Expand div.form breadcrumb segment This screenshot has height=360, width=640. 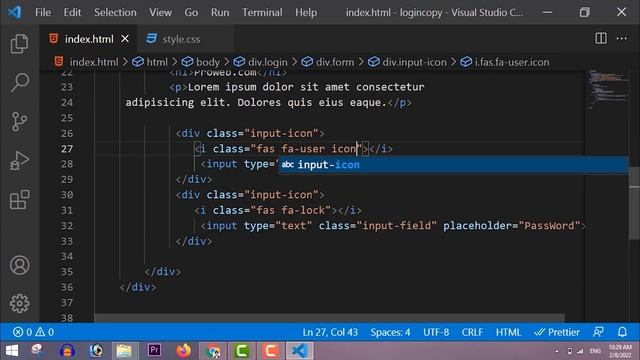(x=327, y=62)
